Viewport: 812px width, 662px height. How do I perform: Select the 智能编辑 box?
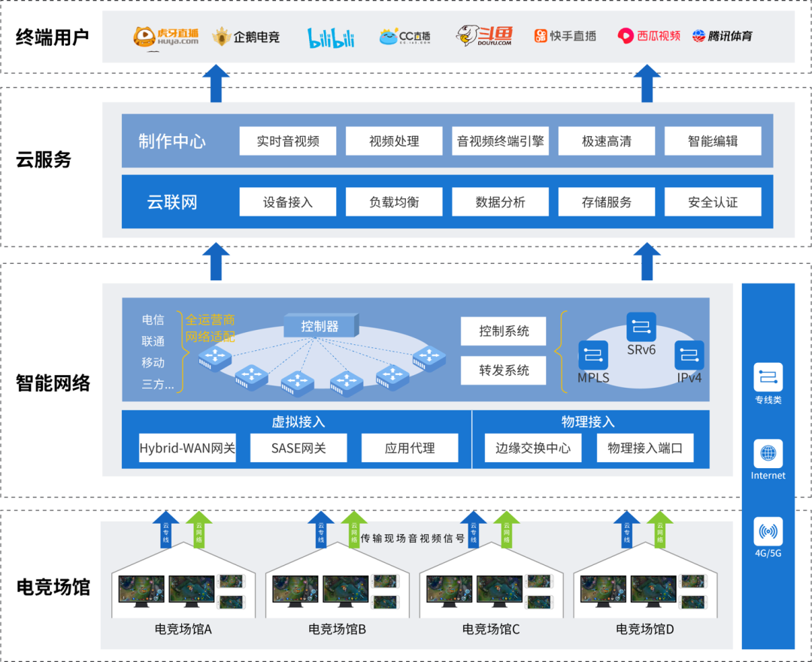[x=713, y=141]
